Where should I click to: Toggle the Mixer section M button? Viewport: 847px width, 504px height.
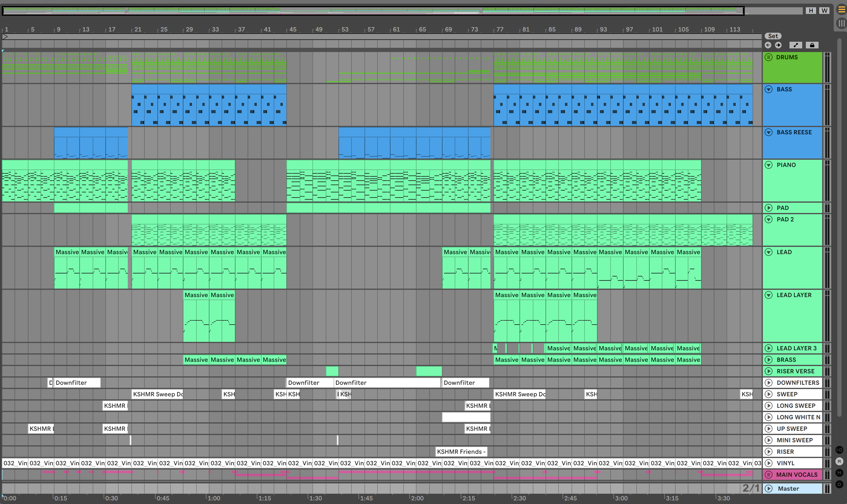coord(839,473)
